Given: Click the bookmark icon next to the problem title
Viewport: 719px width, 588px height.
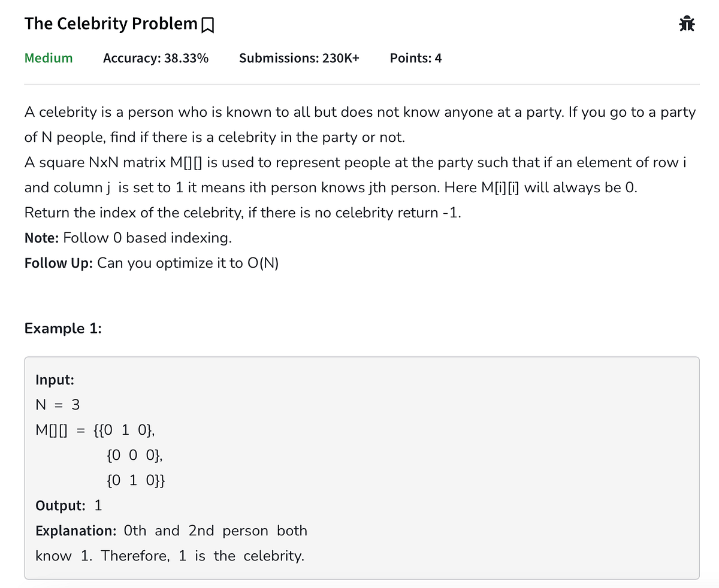Looking at the screenshot, I should 207,24.
